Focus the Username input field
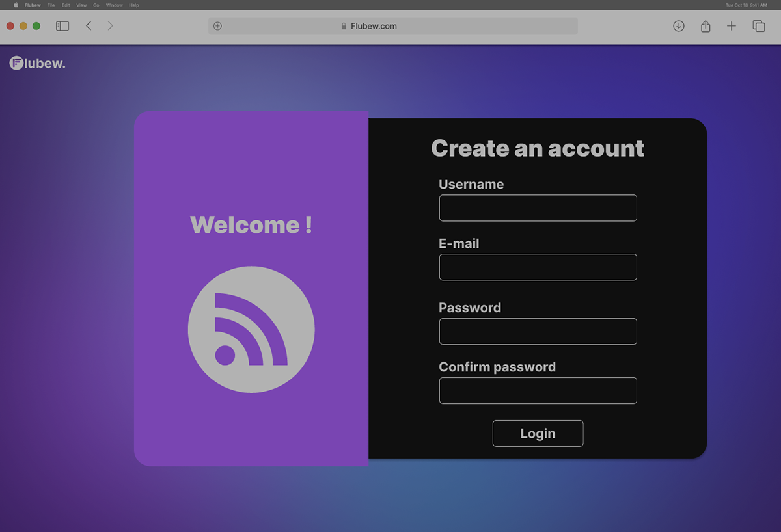The image size is (781, 532). coord(538,208)
